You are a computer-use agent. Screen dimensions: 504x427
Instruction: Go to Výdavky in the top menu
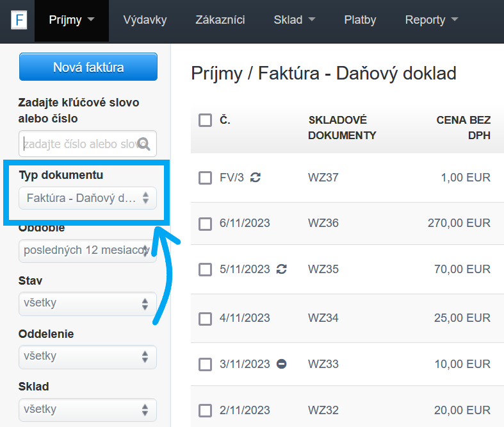coord(145,20)
